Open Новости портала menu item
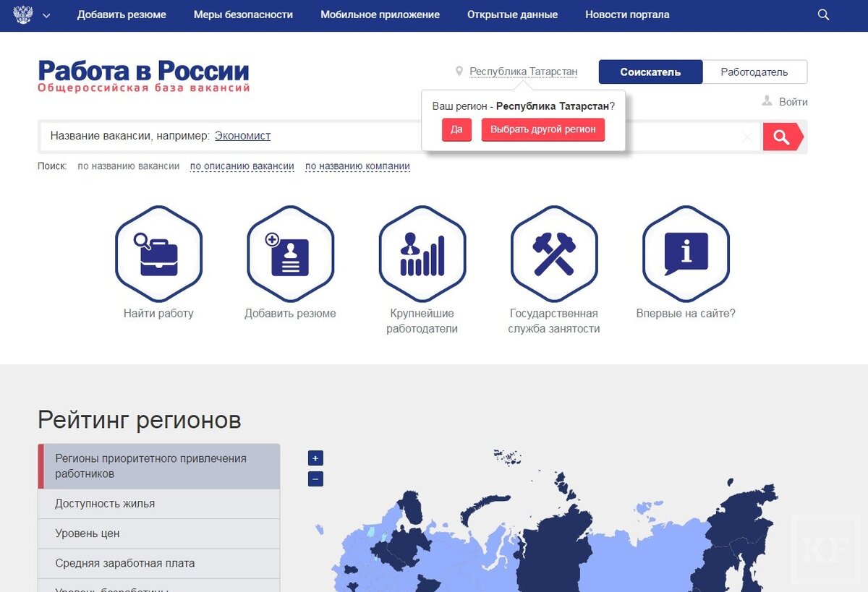Image resolution: width=868 pixels, height=592 pixels. click(x=627, y=14)
